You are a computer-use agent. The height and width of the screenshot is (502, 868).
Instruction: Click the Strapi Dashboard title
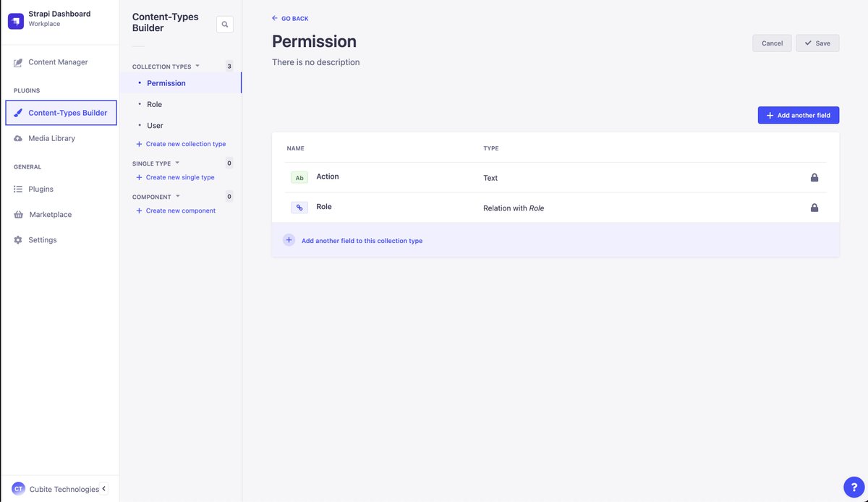coord(59,14)
